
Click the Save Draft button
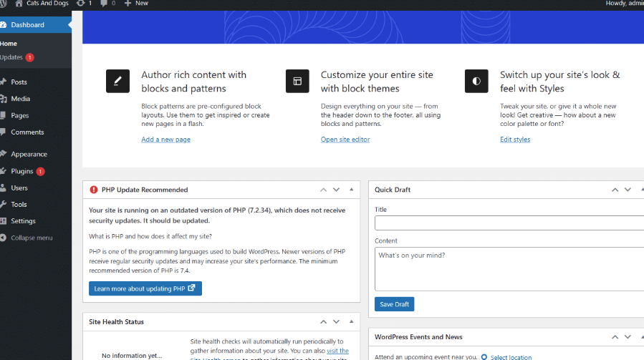point(394,304)
